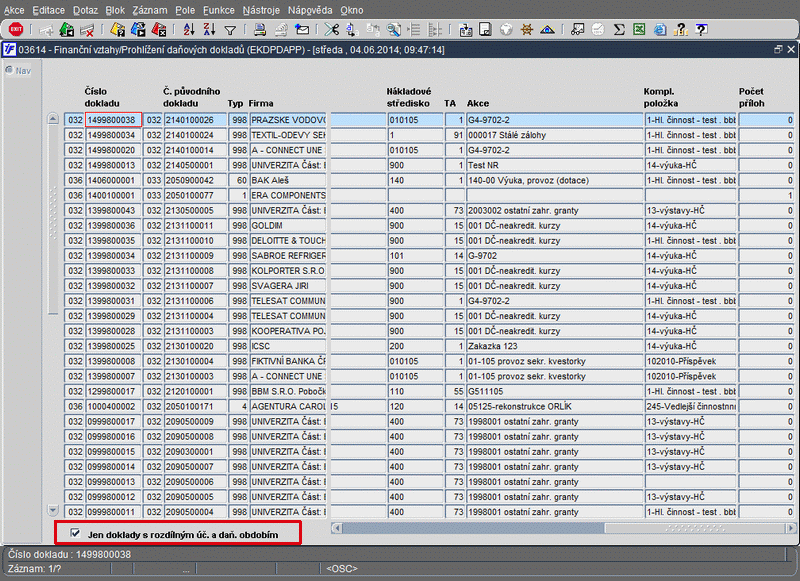The image size is (800, 581).
Task: Open the Záznam menu
Action: (x=150, y=10)
